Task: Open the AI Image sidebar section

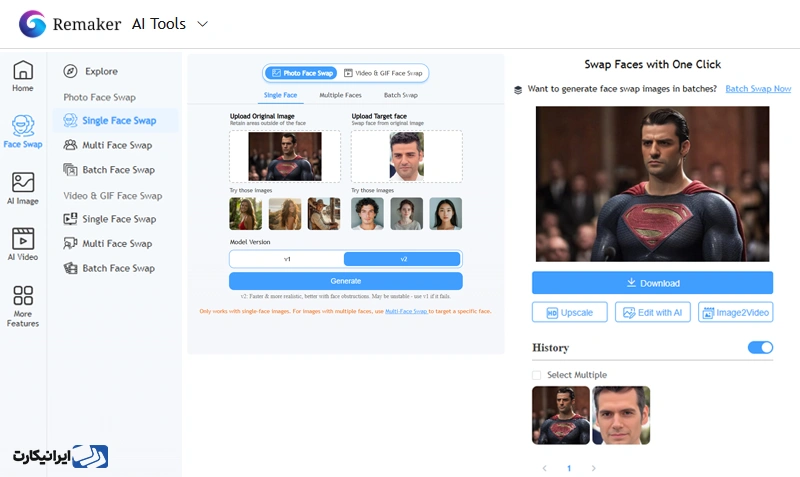Action: coord(23,188)
